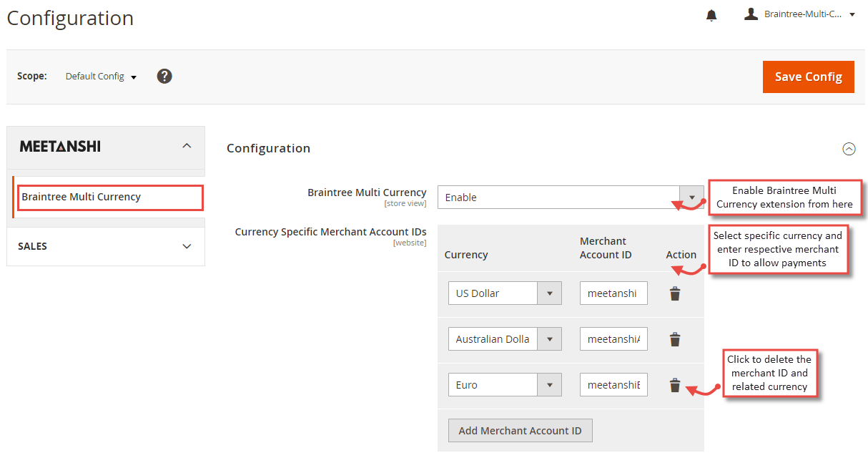Click the Scope: label
This screenshot has width=868, height=458.
[32, 76]
